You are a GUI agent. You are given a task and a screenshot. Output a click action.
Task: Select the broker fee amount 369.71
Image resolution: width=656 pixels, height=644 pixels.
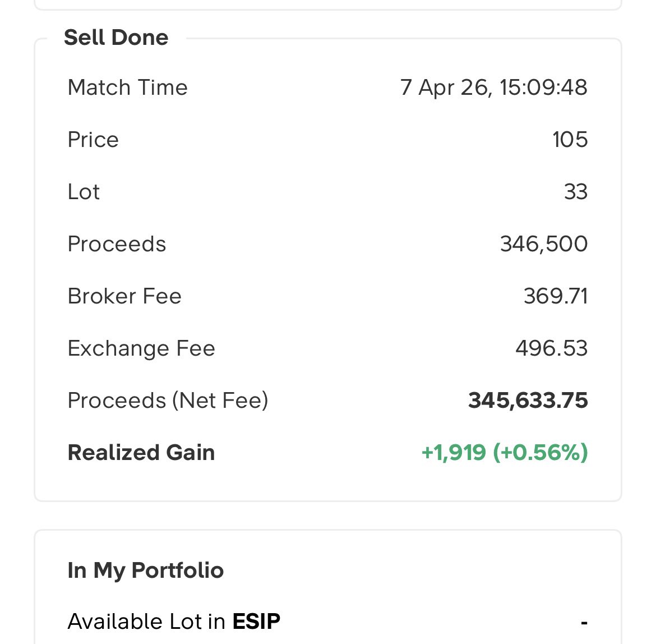[556, 296]
